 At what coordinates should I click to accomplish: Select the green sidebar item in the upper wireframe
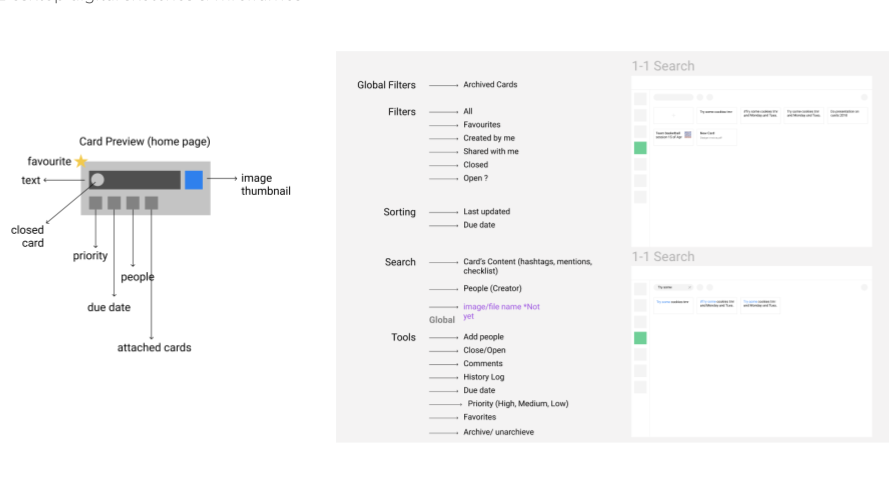pos(641,148)
